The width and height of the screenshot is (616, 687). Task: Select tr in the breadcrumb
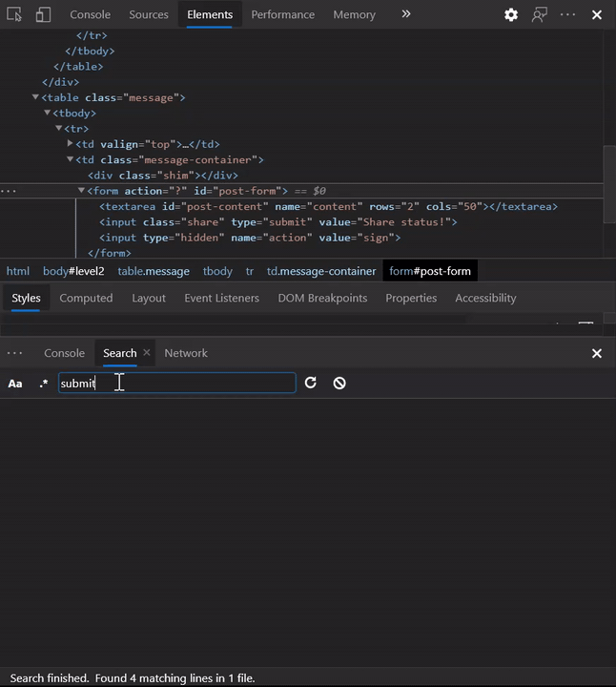click(250, 271)
